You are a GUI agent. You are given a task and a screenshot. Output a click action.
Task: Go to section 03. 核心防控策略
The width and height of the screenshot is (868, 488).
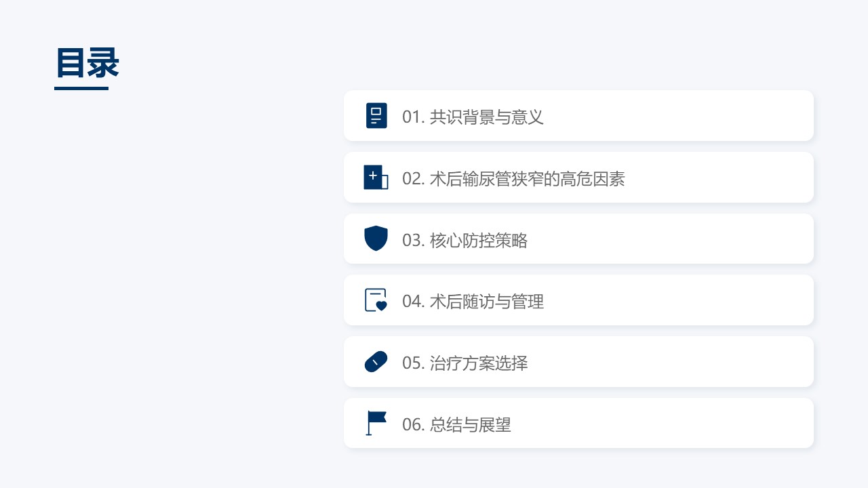(x=465, y=241)
